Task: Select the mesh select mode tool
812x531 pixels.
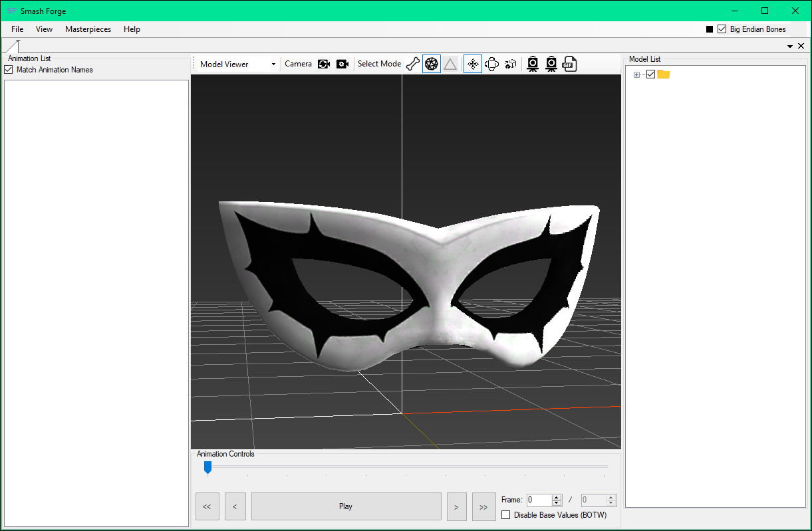Action: [x=431, y=63]
